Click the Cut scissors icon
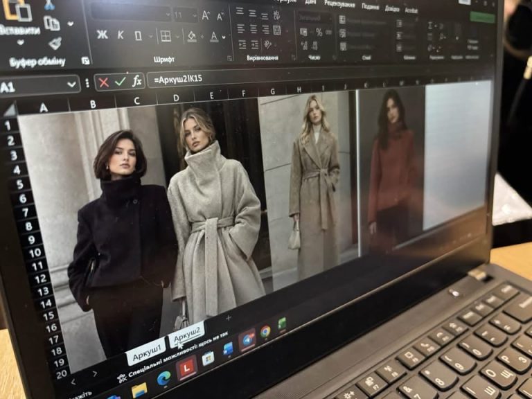The image size is (532, 399). [50, 4]
